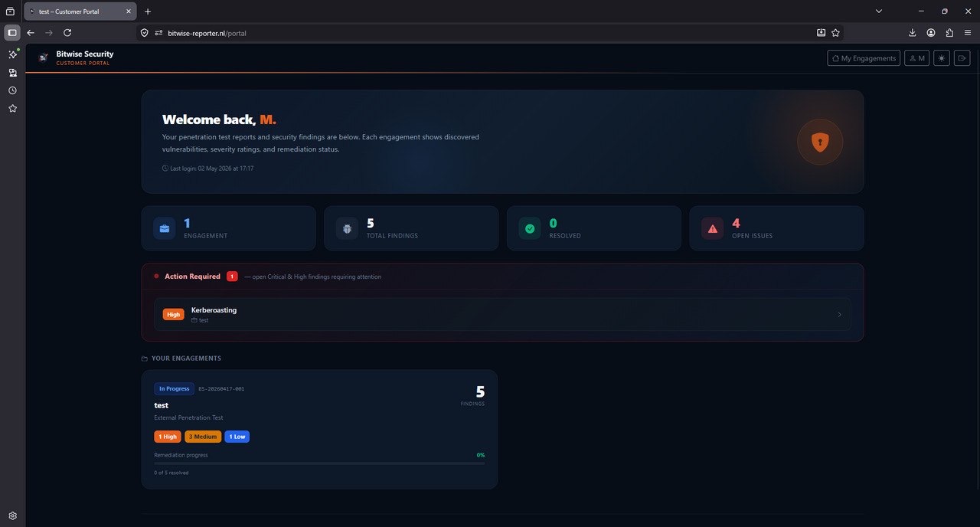This screenshot has height=527, width=980.
Task: Toggle the light/dark theme sun button
Action: [941, 58]
